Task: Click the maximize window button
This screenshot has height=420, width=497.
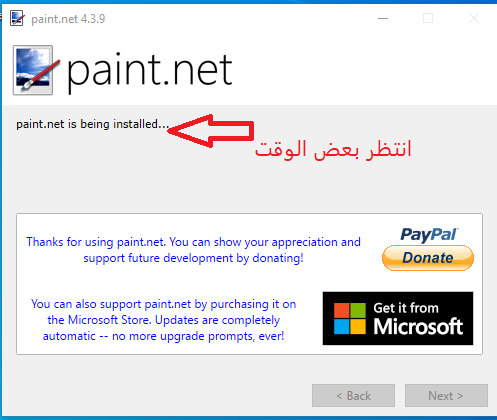Action: point(428,18)
